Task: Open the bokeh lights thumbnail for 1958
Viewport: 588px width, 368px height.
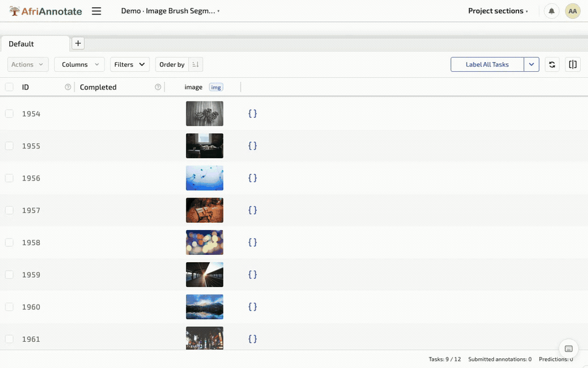Action: [x=204, y=243]
